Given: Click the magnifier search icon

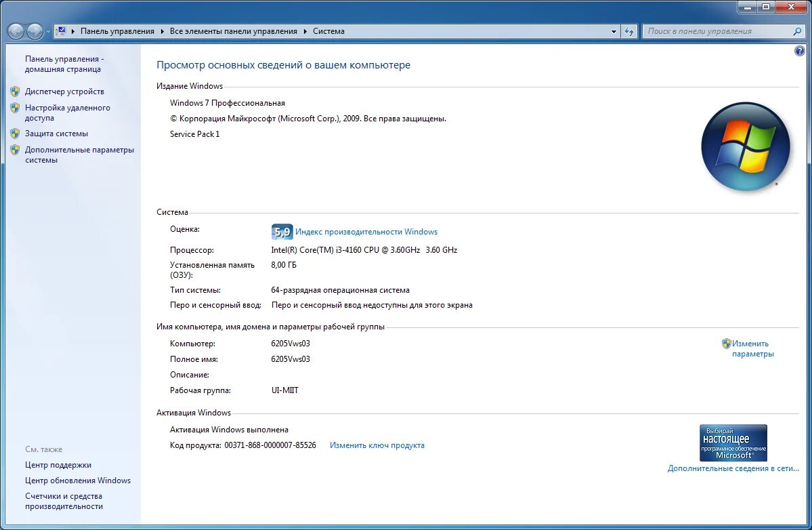Looking at the screenshot, I should tap(798, 31).
